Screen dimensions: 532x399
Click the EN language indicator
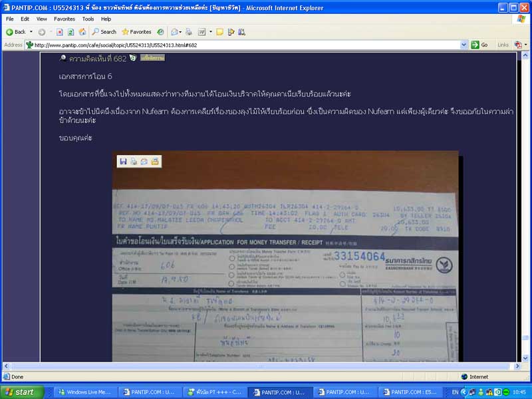point(455,392)
